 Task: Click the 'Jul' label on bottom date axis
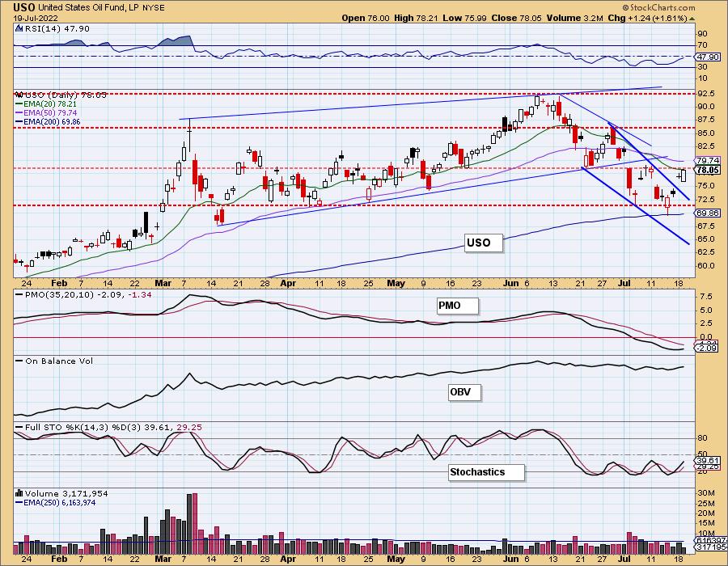click(x=625, y=559)
